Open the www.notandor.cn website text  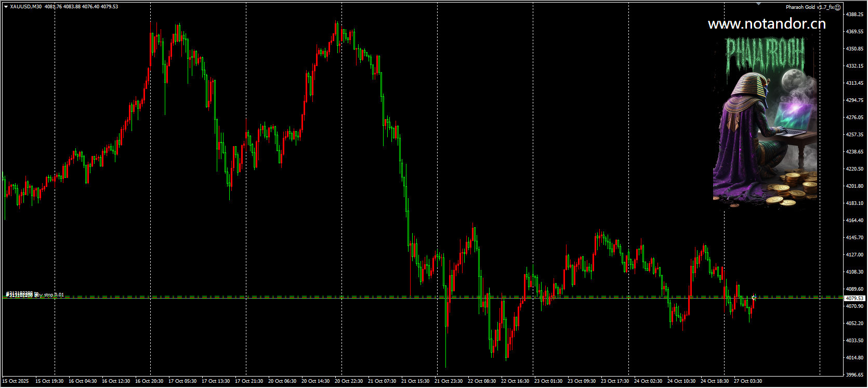pyautogui.click(x=767, y=24)
